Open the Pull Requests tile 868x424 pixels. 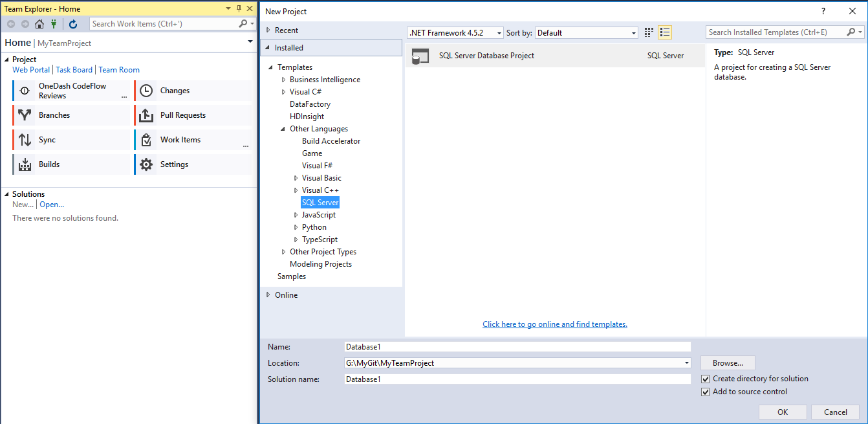[x=193, y=115]
